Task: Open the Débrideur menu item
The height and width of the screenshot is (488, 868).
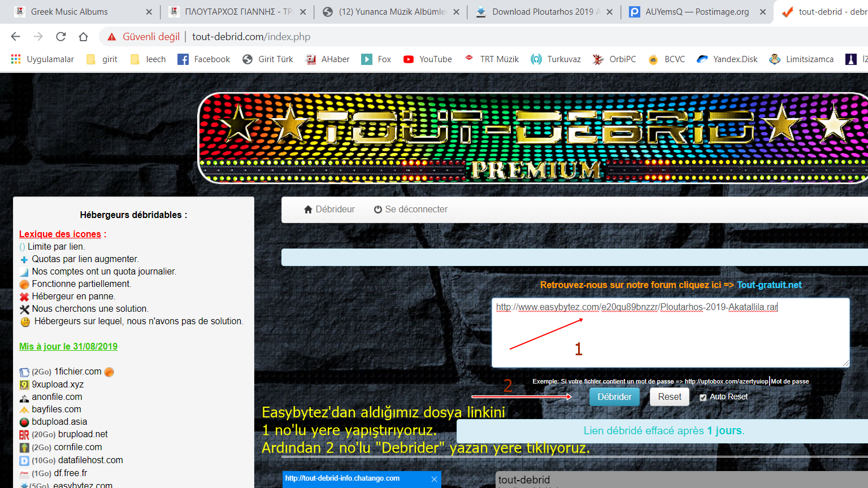Action: tap(329, 210)
